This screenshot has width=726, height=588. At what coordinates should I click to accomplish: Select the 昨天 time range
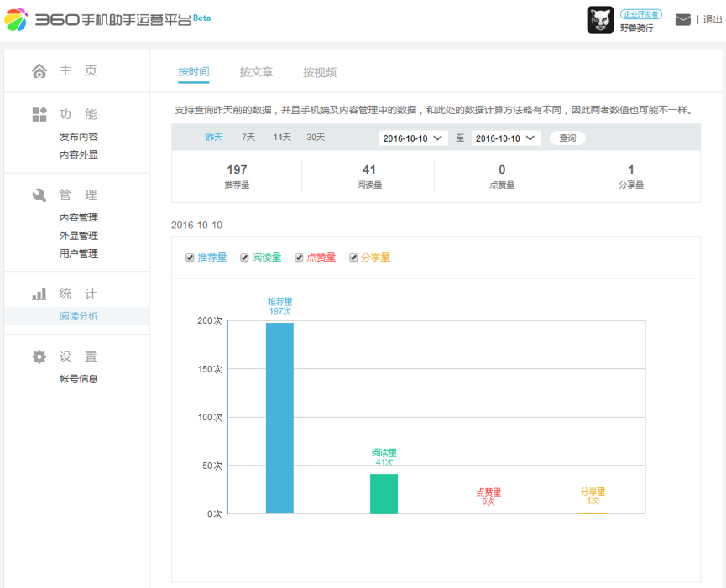pos(214,138)
